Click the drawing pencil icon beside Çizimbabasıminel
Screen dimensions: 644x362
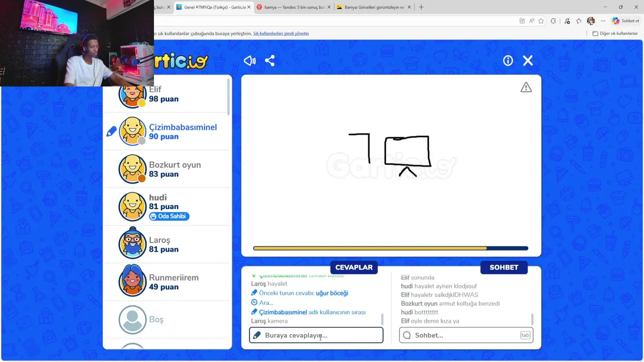click(111, 132)
